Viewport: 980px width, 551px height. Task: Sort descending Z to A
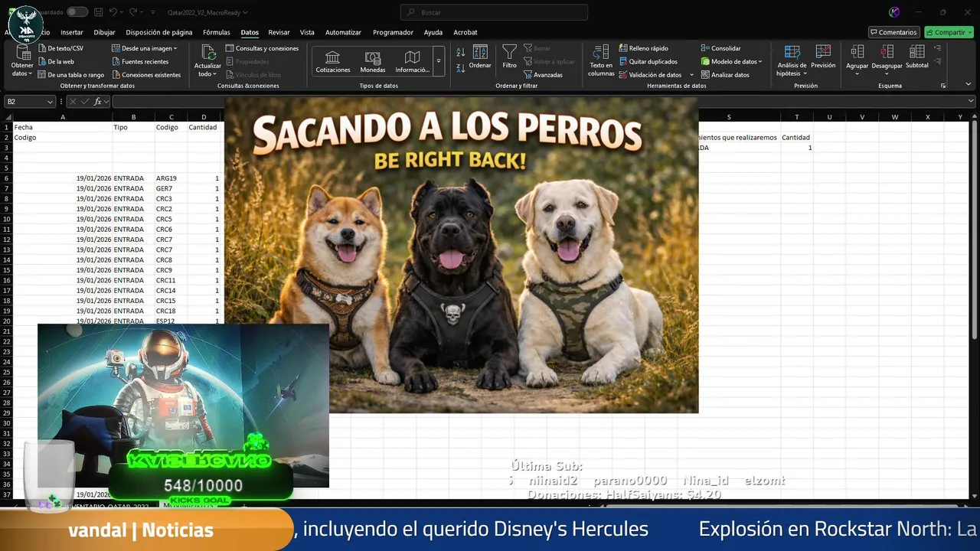point(460,68)
